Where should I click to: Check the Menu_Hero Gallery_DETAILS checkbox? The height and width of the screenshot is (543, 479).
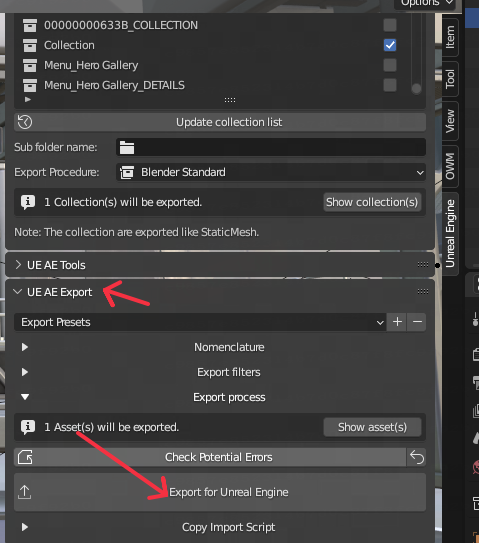coord(390,85)
